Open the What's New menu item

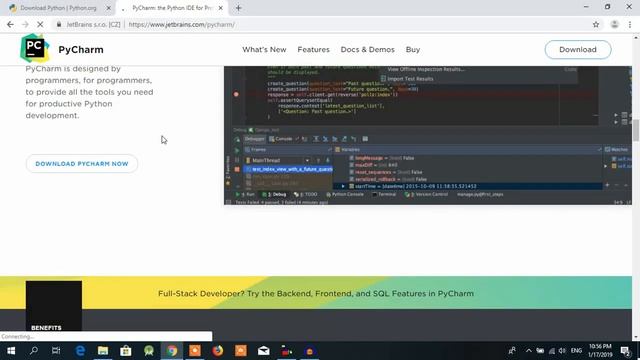pyautogui.click(x=264, y=49)
